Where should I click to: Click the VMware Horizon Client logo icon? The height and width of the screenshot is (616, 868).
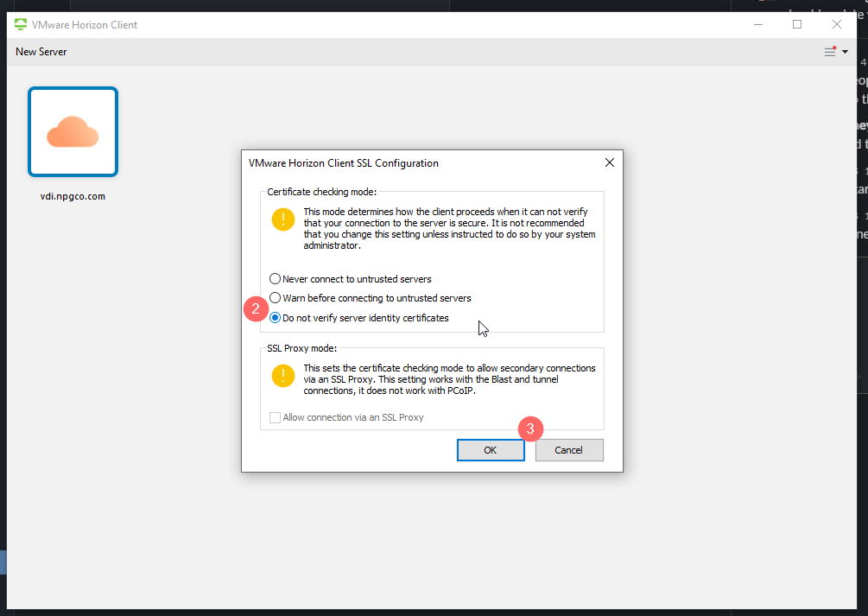pyautogui.click(x=21, y=24)
